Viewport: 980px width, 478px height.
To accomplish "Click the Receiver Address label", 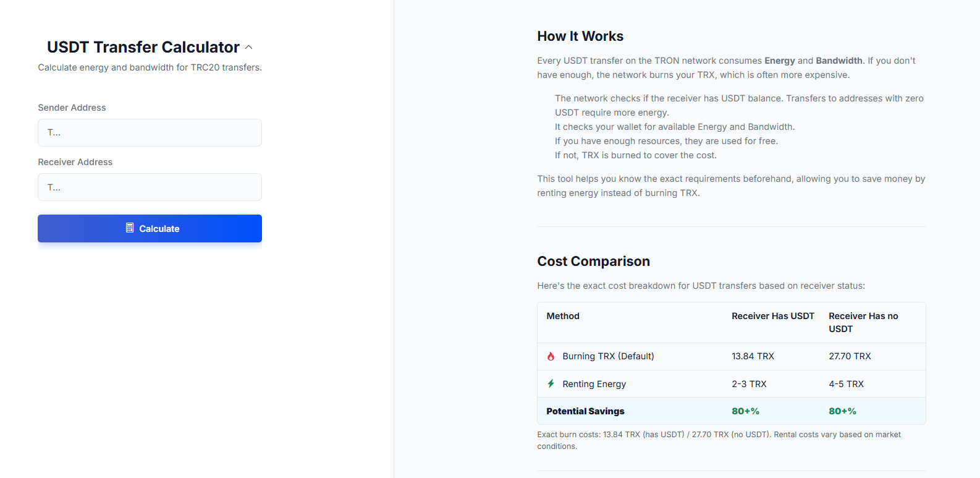I will click(x=75, y=162).
